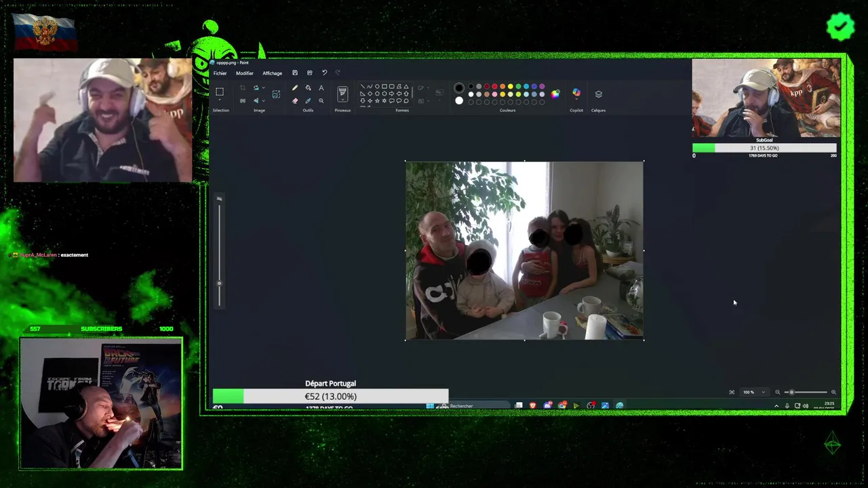Pick the red color swatch
Image resolution: width=868 pixels, height=488 pixels.
point(494,87)
